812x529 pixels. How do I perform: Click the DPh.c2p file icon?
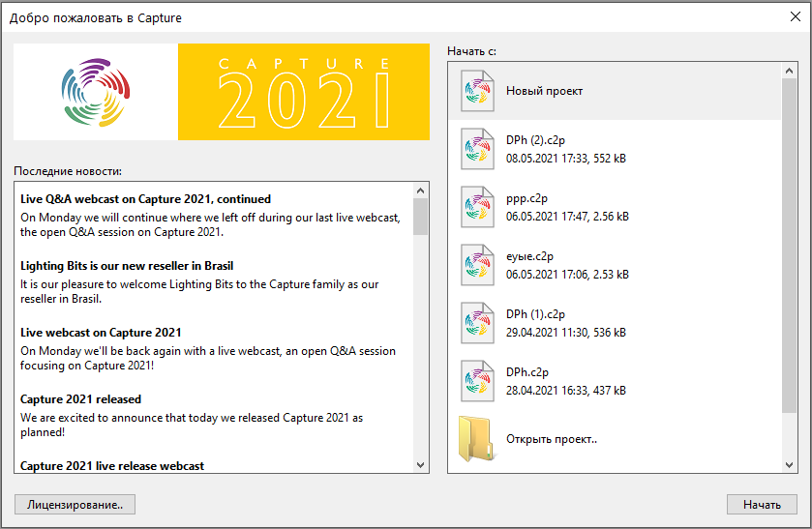477,381
